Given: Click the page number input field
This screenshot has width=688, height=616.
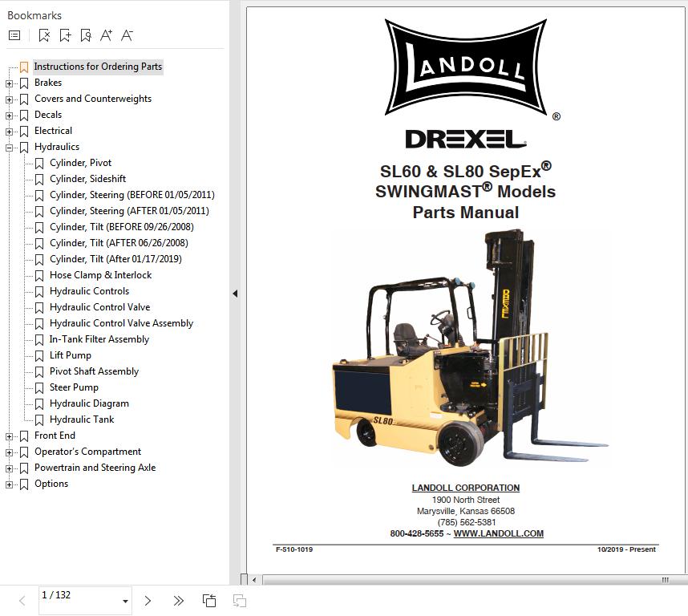Looking at the screenshot, I should coord(79,601).
